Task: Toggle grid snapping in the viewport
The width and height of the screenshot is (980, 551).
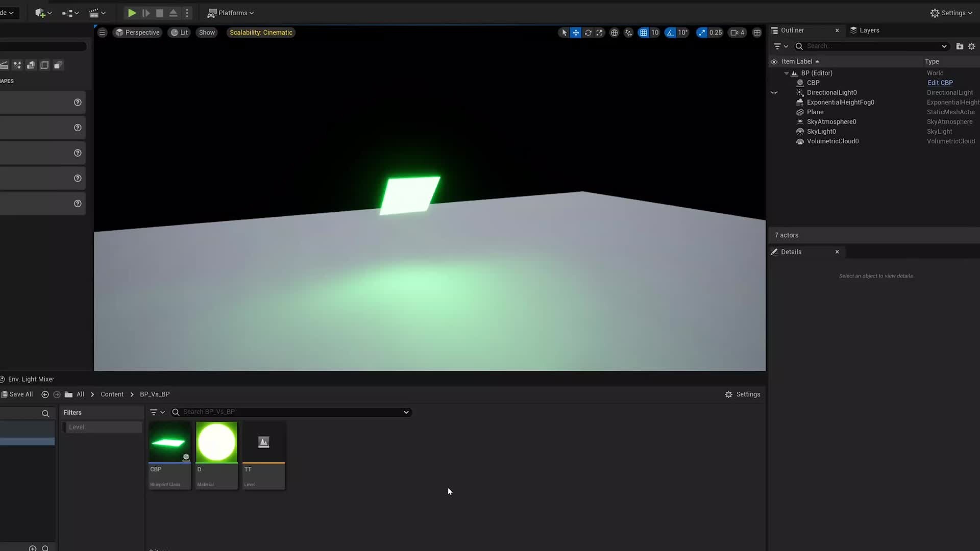Action: [643, 32]
